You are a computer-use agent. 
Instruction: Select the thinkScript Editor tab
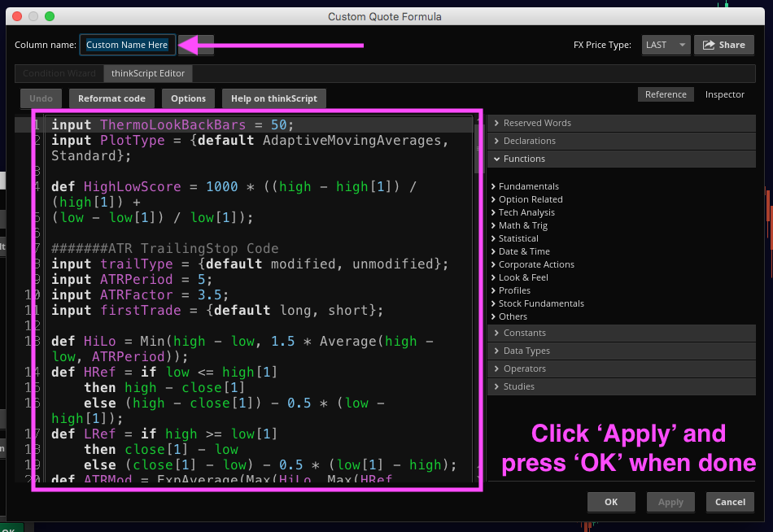coord(148,73)
